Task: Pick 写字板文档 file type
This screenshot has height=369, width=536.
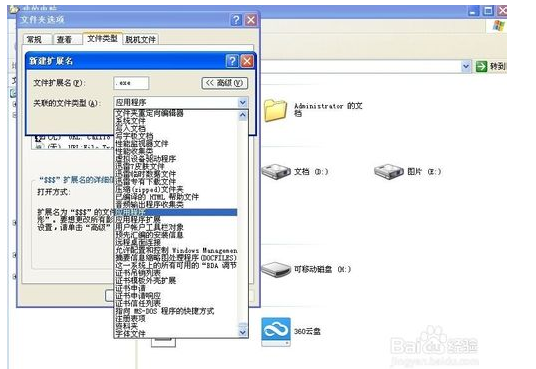Action: [176, 136]
